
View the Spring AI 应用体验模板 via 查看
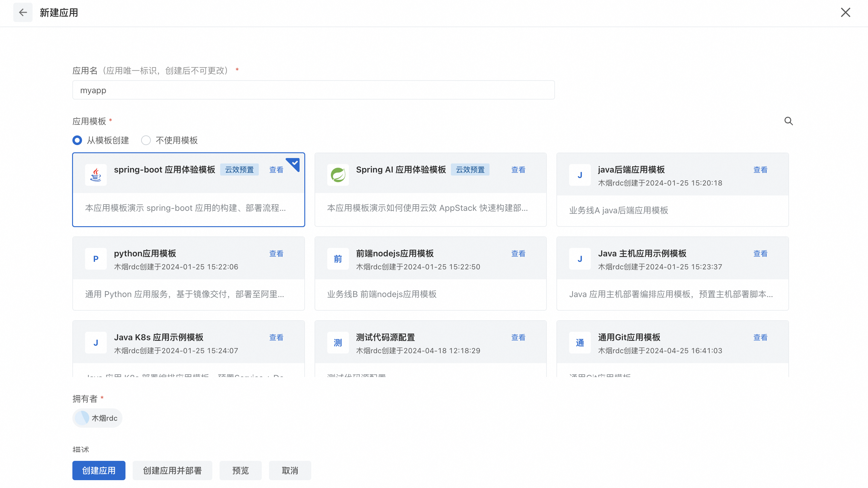click(518, 170)
